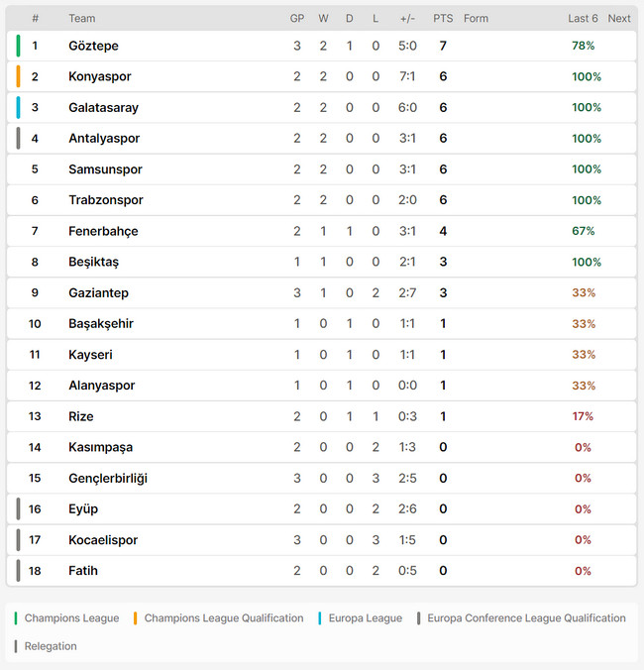Click Konyaspor's 100% last 6 value
644x670 pixels.
[x=587, y=77]
